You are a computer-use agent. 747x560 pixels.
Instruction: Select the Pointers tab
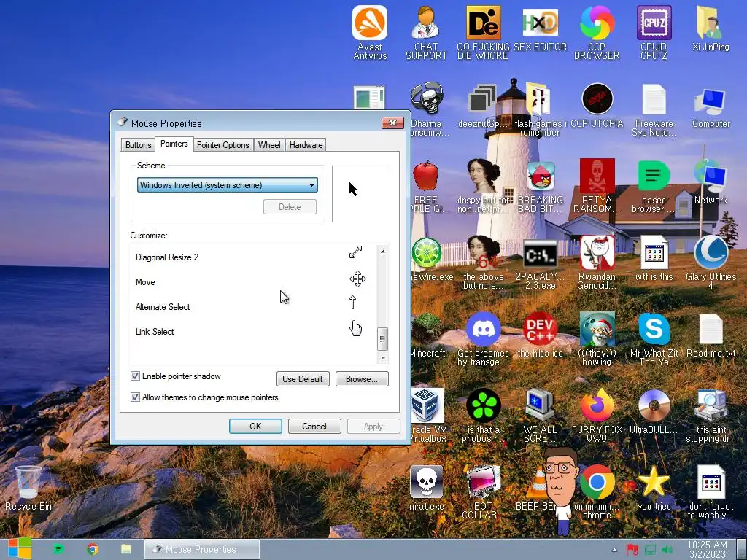click(x=174, y=144)
